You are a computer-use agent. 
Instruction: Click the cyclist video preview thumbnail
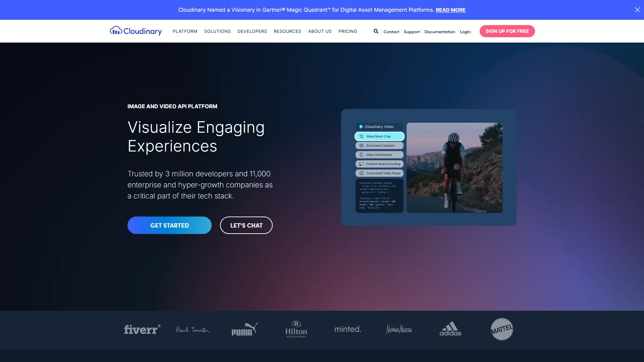point(454,168)
